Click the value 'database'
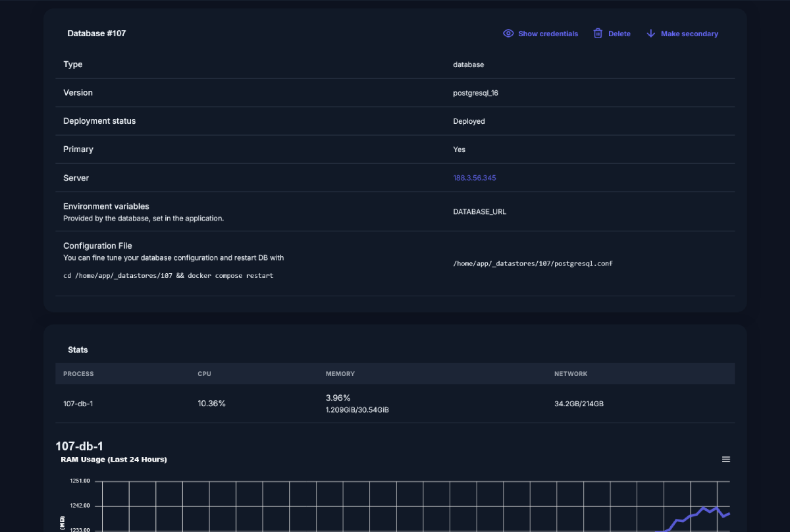The width and height of the screenshot is (790, 532). tap(469, 65)
